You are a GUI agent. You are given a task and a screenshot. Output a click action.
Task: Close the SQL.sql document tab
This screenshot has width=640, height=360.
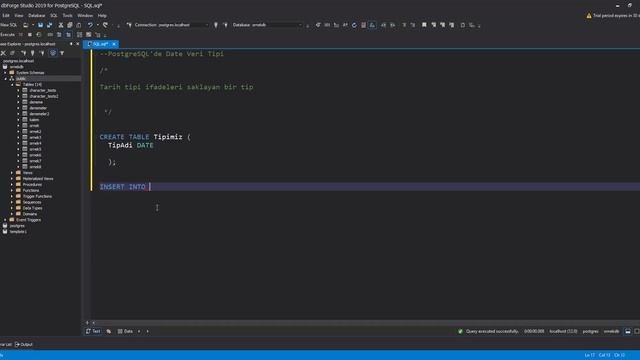point(114,44)
